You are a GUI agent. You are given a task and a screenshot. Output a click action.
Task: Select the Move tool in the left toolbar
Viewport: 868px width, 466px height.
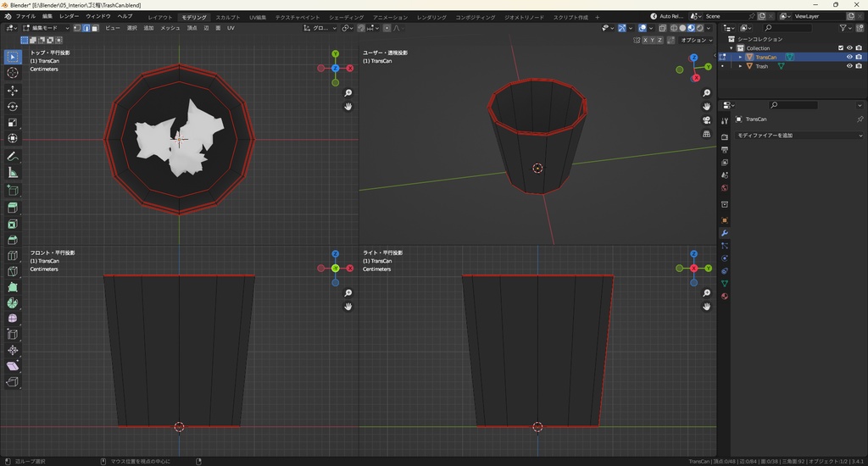point(13,91)
